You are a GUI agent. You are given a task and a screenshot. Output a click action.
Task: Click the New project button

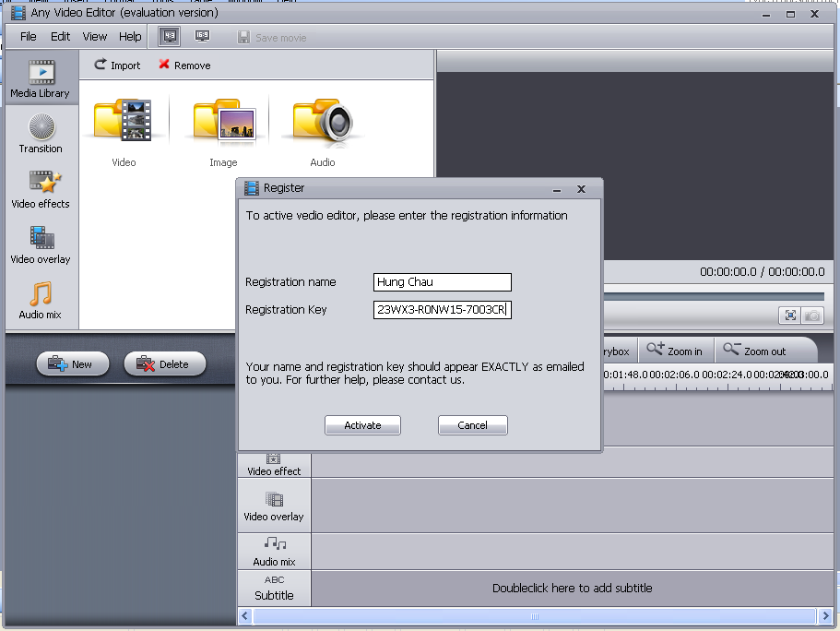(x=72, y=364)
